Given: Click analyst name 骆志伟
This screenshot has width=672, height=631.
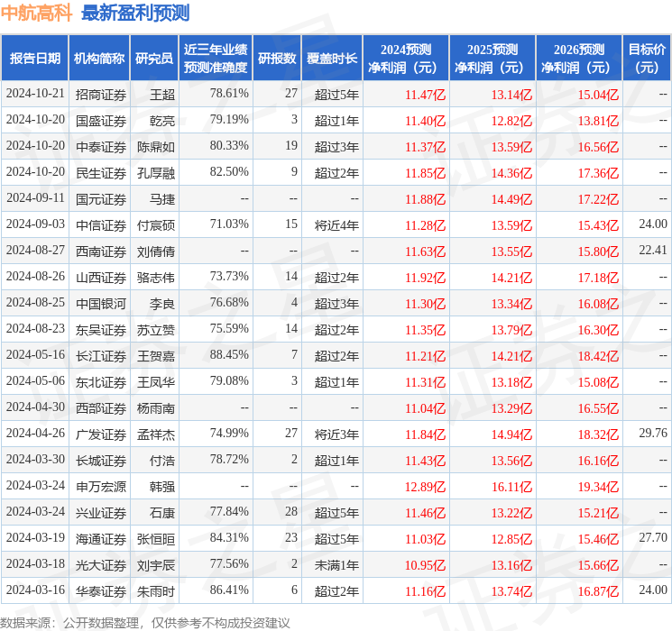Looking at the screenshot, I should pos(156,278).
